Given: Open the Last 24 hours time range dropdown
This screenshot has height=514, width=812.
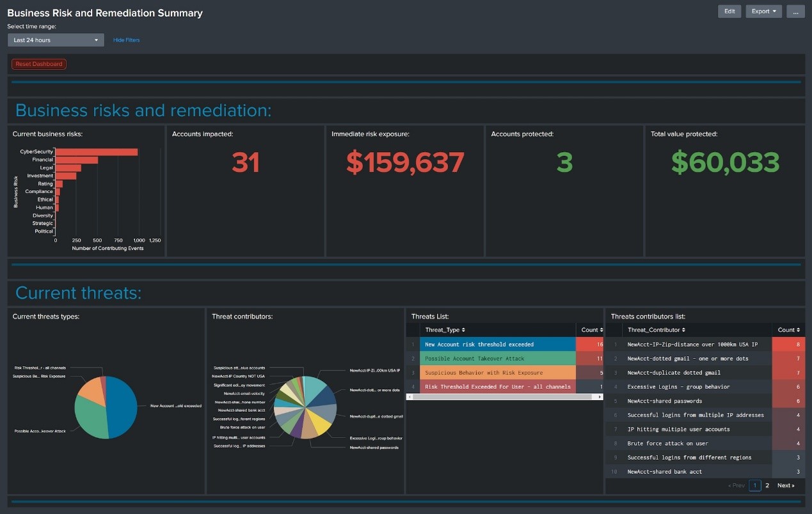Looking at the screenshot, I should tap(56, 40).
